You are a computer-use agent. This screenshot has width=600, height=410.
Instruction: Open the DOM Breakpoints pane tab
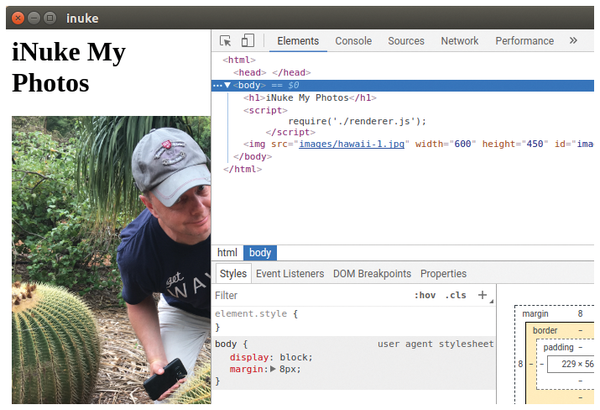(372, 274)
